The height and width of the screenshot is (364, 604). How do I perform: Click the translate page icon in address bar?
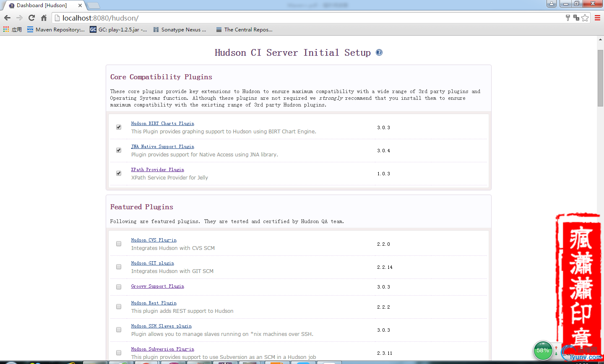[x=576, y=18]
